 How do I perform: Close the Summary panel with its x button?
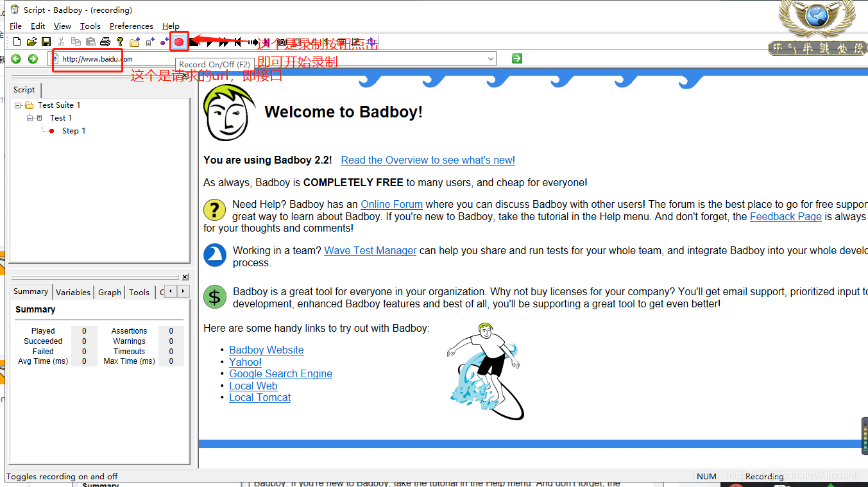[185, 277]
